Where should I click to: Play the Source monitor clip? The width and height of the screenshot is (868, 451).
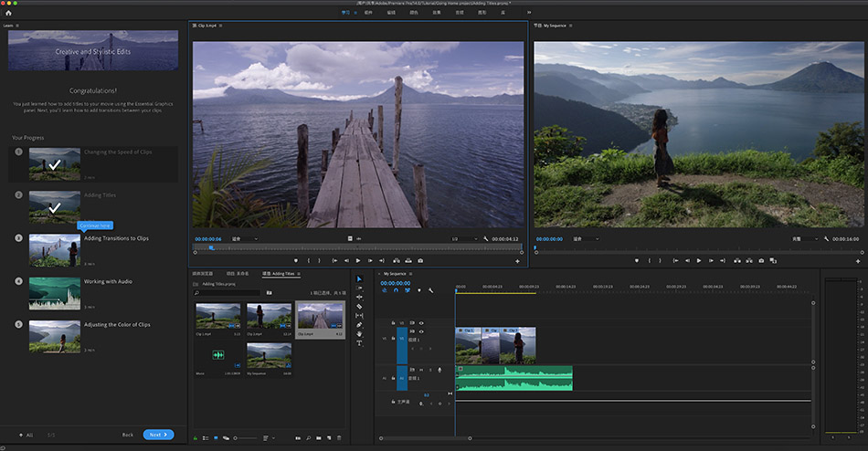tap(358, 260)
